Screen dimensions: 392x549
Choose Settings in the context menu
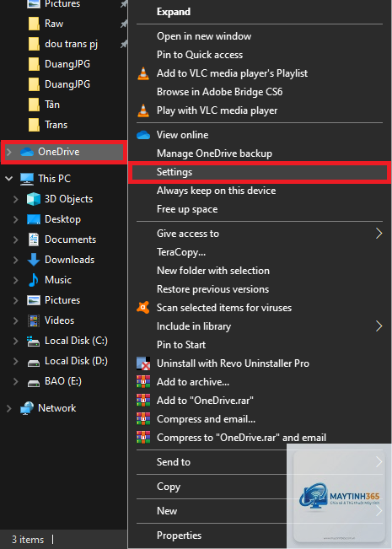[260, 172]
